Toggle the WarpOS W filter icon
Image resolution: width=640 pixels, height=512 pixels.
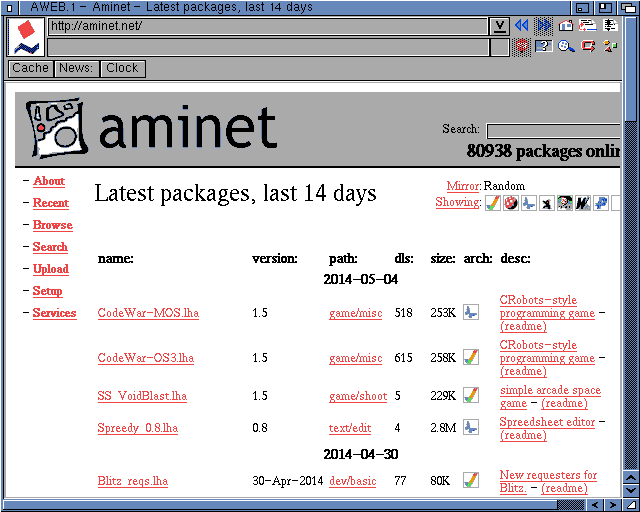(x=582, y=203)
